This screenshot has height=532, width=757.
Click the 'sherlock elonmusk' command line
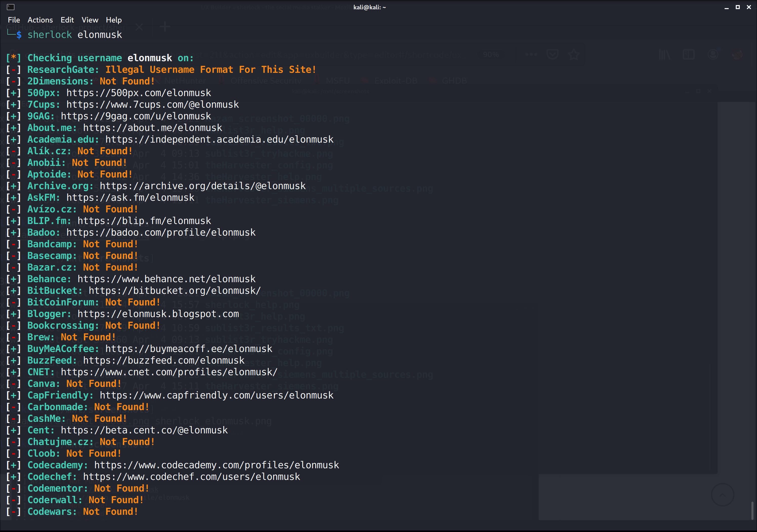tap(75, 35)
